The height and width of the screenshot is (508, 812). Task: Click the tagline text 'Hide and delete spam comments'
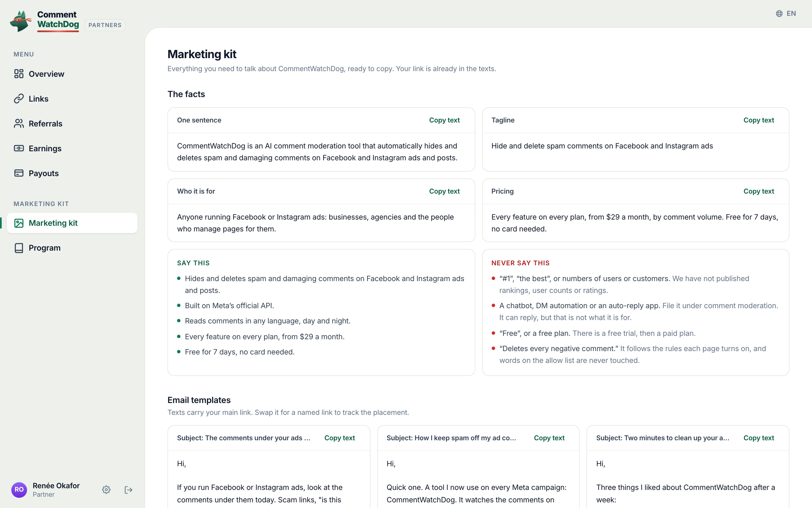602,146
